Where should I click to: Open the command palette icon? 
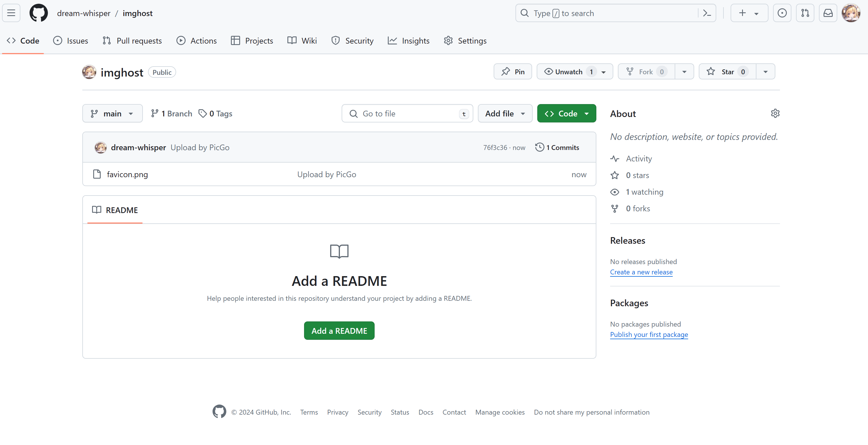[x=707, y=13]
